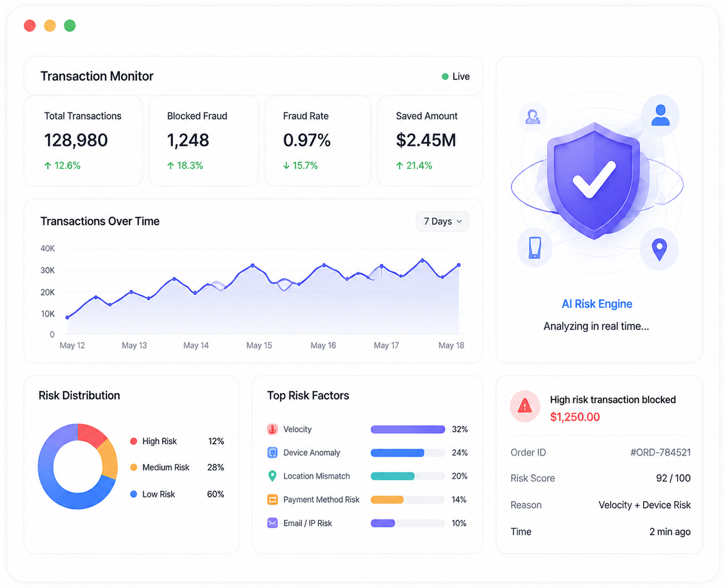Click the High Risk 12% value

tap(216, 441)
